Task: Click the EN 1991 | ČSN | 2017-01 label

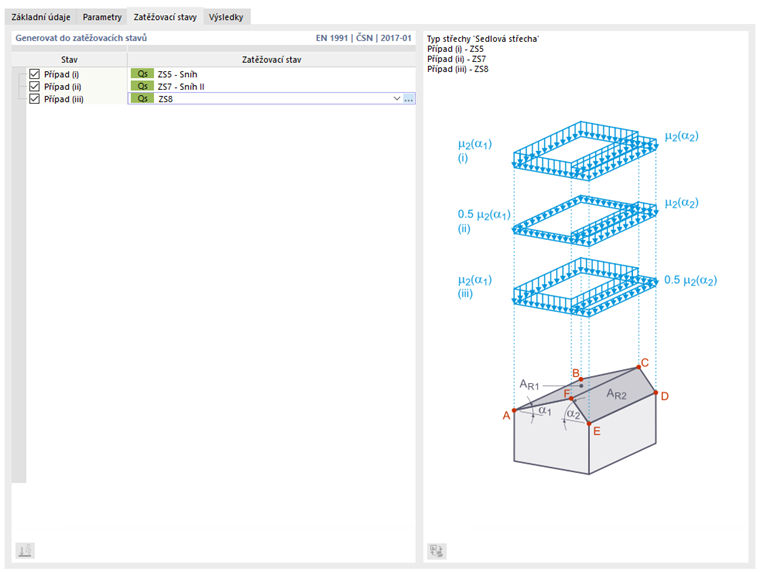Action: [364, 38]
